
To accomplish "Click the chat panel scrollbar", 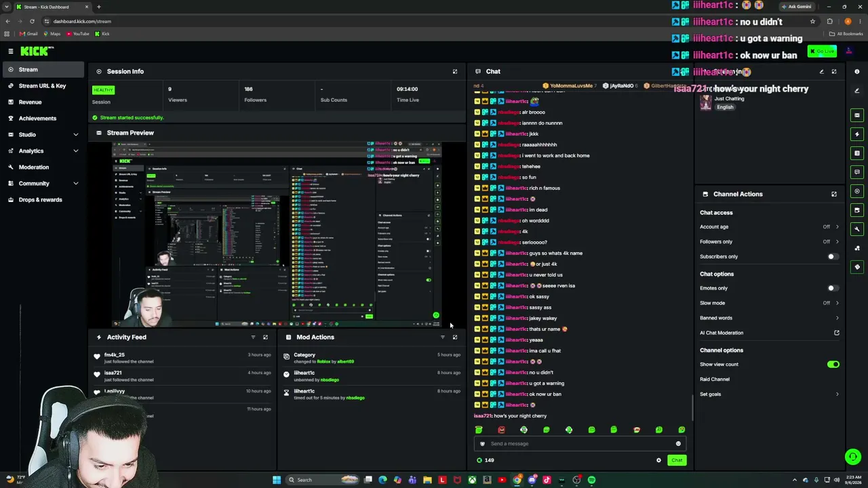I will pos(692,407).
